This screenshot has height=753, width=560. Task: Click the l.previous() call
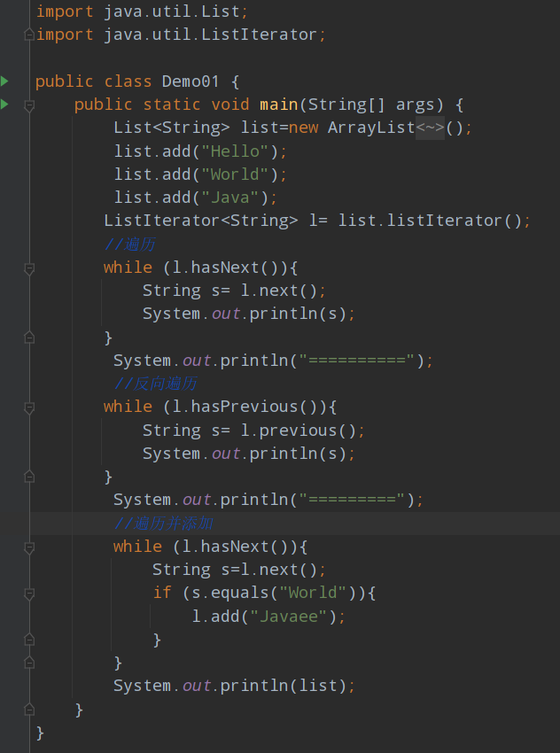pos(299,431)
